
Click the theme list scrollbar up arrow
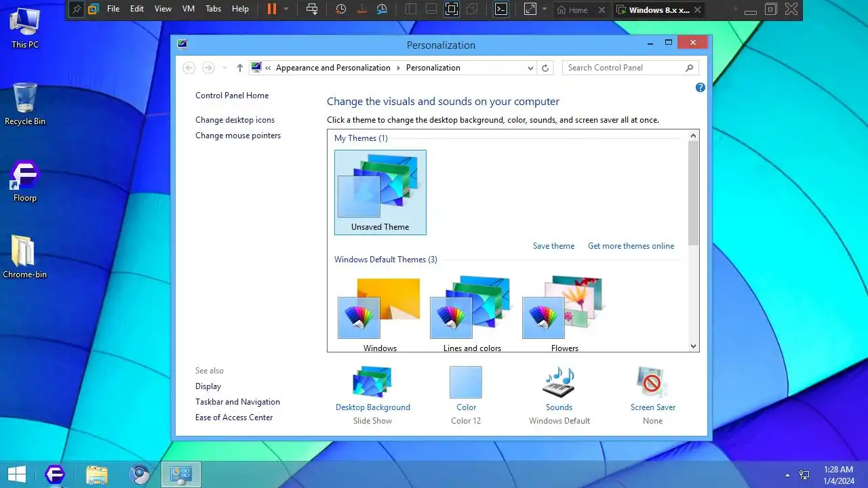(x=693, y=136)
